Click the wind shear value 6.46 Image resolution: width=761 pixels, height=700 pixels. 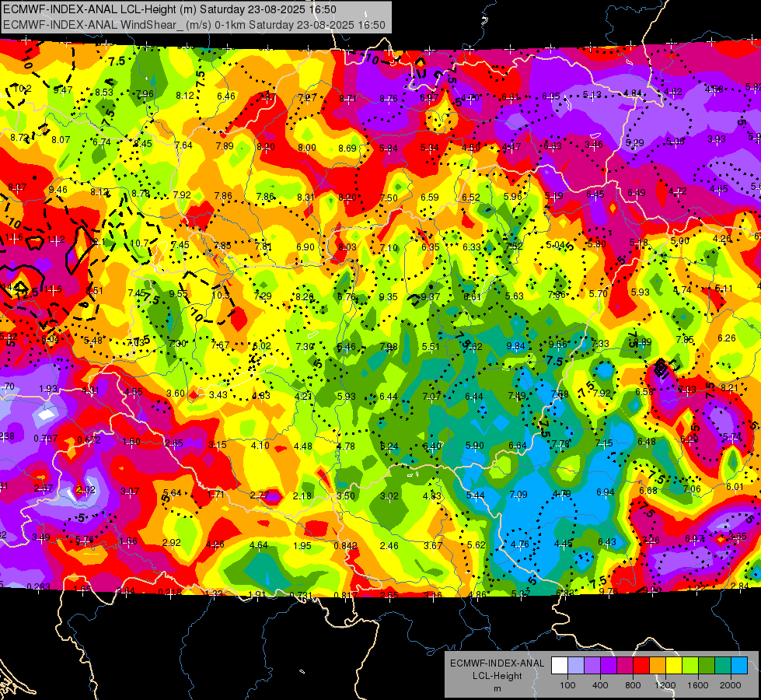(x=225, y=96)
